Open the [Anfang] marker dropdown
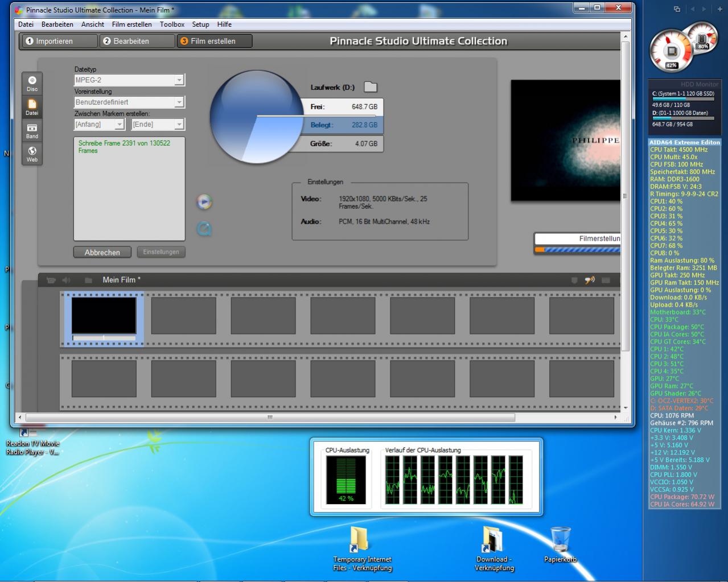The image size is (728, 582). click(99, 124)
